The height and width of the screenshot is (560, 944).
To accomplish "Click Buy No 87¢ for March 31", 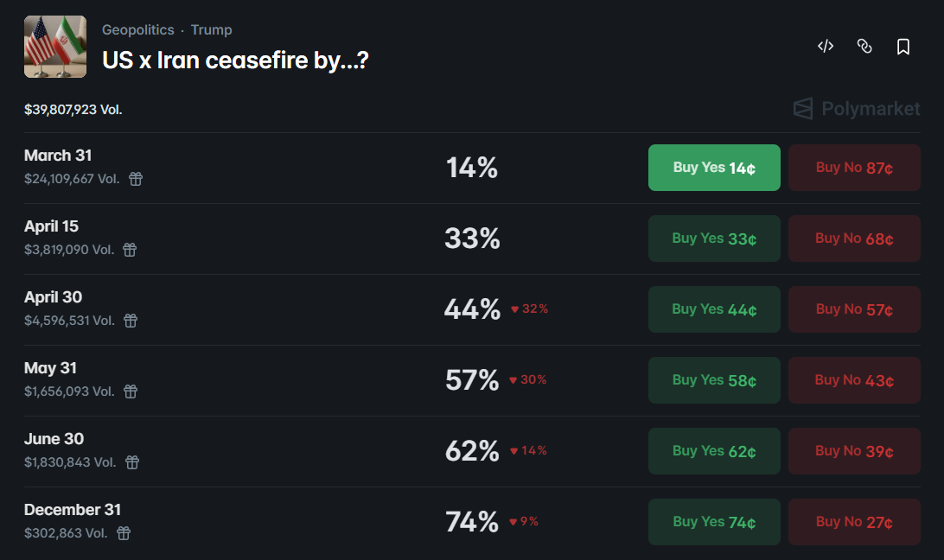I will tap(854, 167).
